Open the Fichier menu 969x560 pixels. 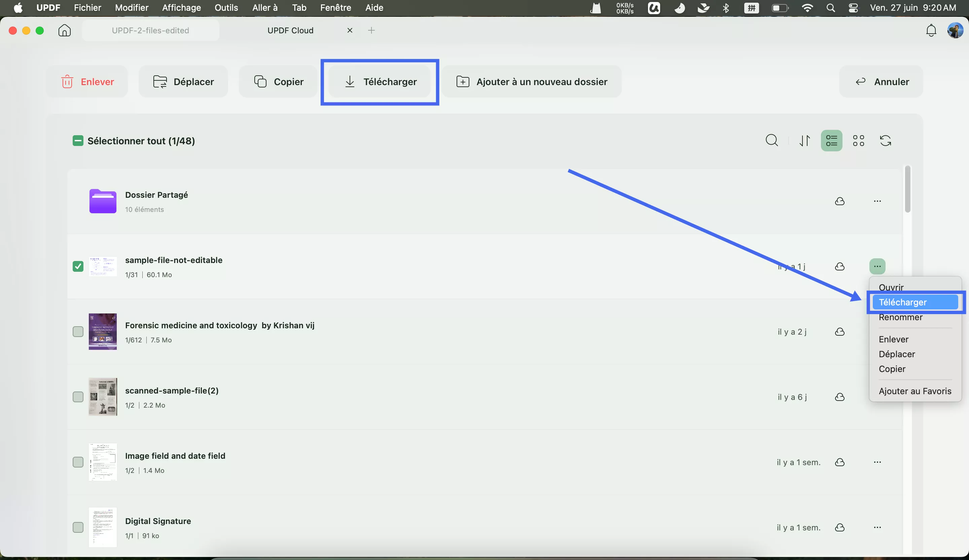87,8
